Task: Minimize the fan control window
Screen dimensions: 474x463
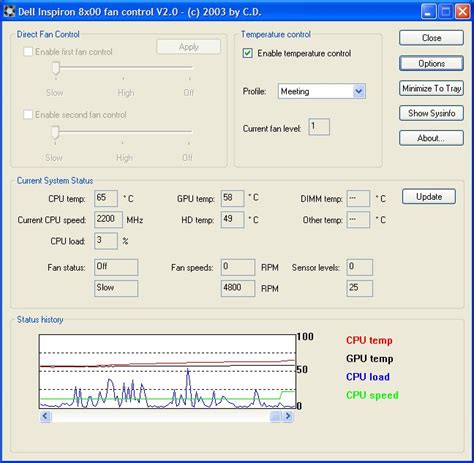Action: (x=428, y=12)
